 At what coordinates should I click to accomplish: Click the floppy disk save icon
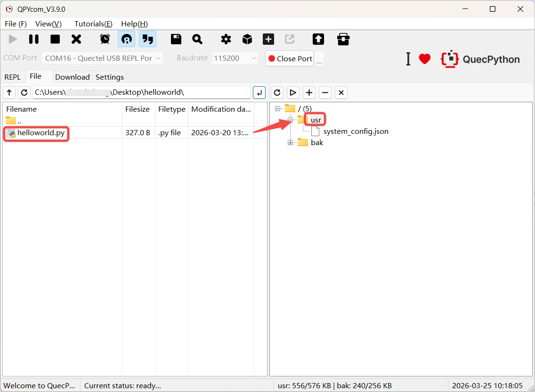176,39
